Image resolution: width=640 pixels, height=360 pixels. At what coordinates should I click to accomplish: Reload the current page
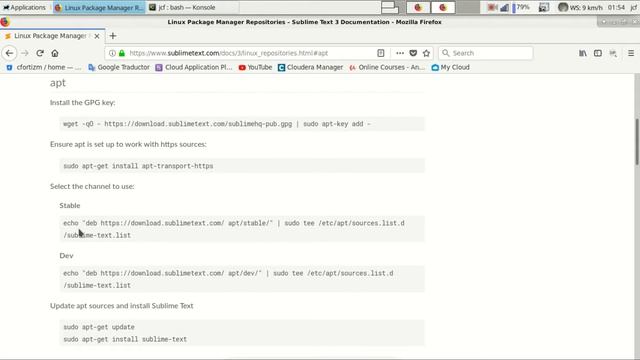40,53
